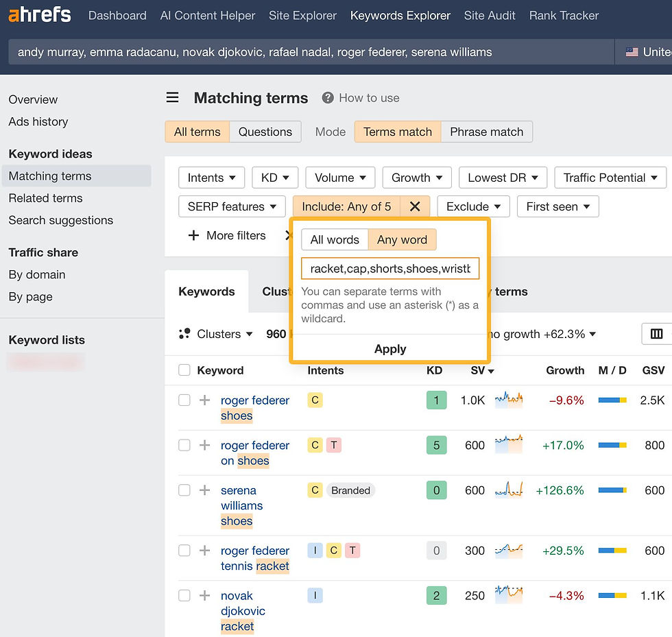672x637 pixels.
Task: Open the KD filter dropdown
Action: [274, 178]
